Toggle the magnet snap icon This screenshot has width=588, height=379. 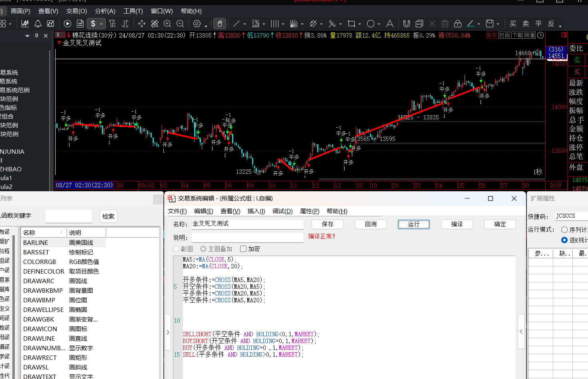tap(407, 24)
